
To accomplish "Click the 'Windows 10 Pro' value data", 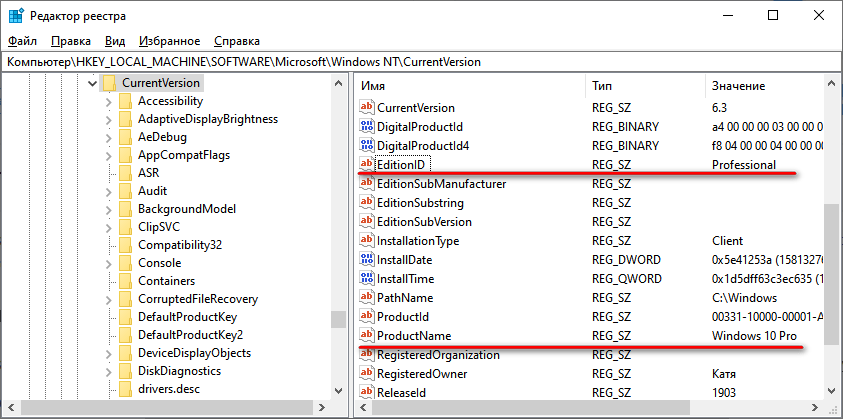I will coord(754,336).
